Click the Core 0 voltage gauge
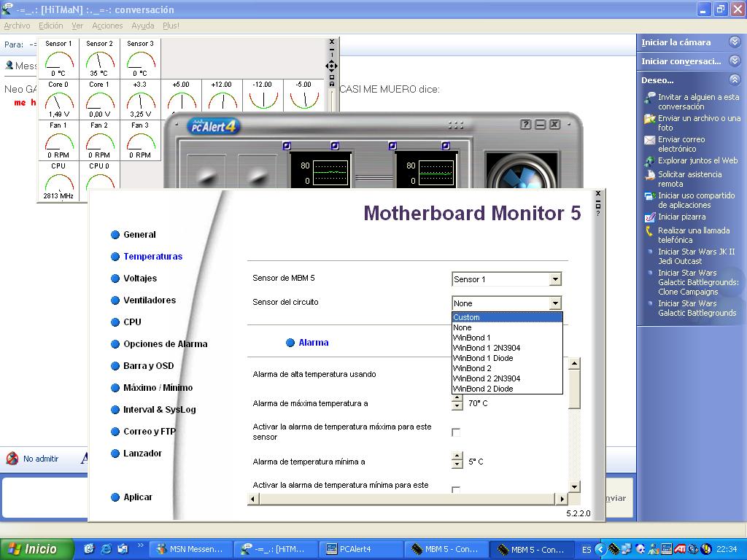 click(x=58, y=99)
